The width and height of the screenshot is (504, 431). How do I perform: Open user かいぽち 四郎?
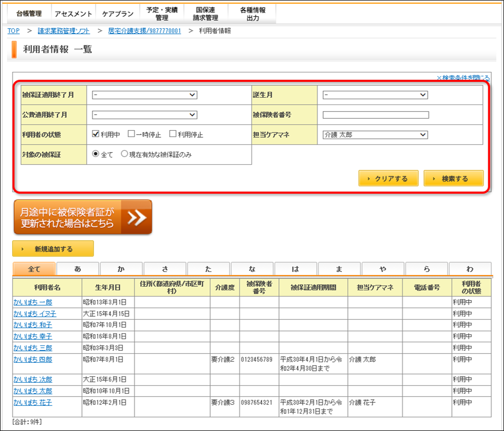click(x=33, y=360)
